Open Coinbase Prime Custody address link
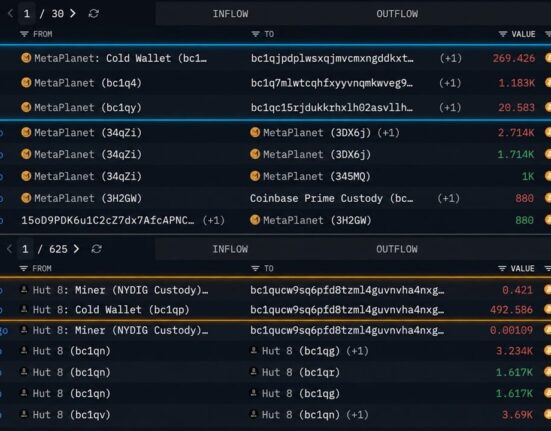This screenshot has width=551, height=431. point(331,198)
